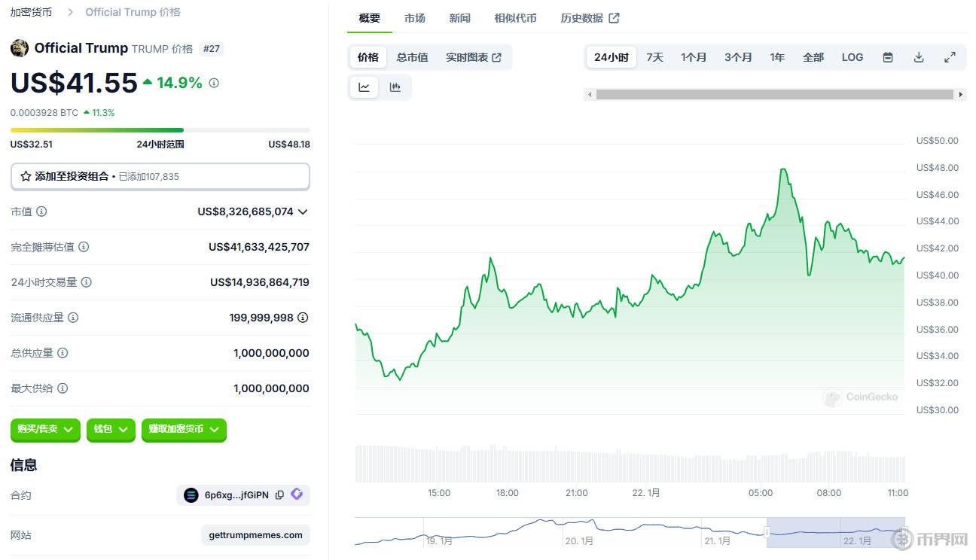Screen dimensions: 976x560
Task: Click the left arrow of chart scrollbar
Action: coord(590,95)
